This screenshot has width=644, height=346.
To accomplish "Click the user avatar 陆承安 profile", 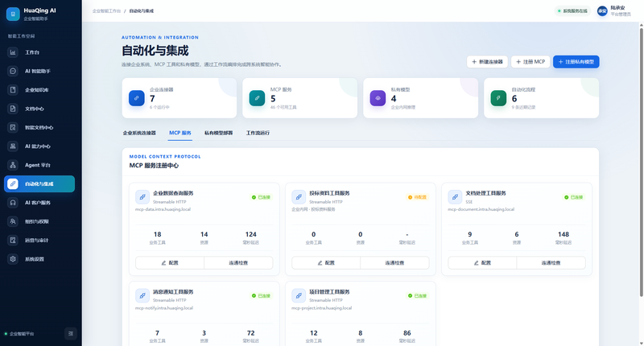I will pos(602,11).
